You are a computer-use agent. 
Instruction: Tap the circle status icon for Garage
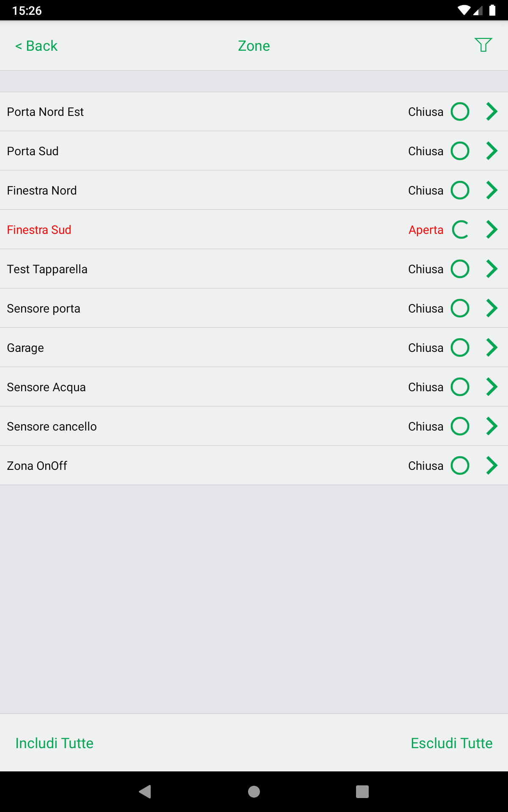[x=460, y=348]
